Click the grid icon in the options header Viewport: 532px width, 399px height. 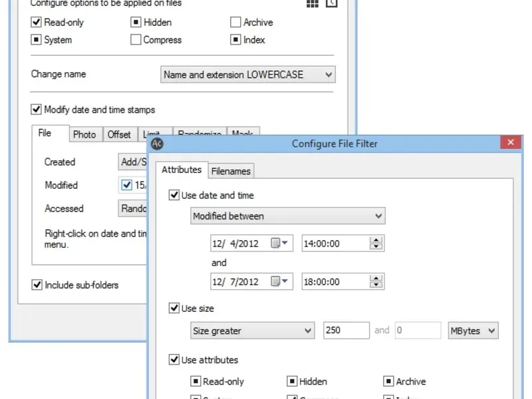(312, 3)
